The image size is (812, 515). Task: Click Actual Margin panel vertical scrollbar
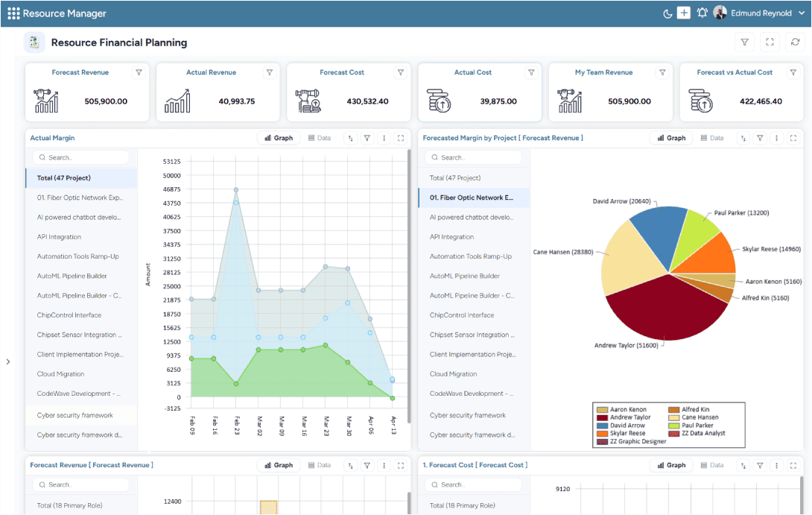point(409,285)
